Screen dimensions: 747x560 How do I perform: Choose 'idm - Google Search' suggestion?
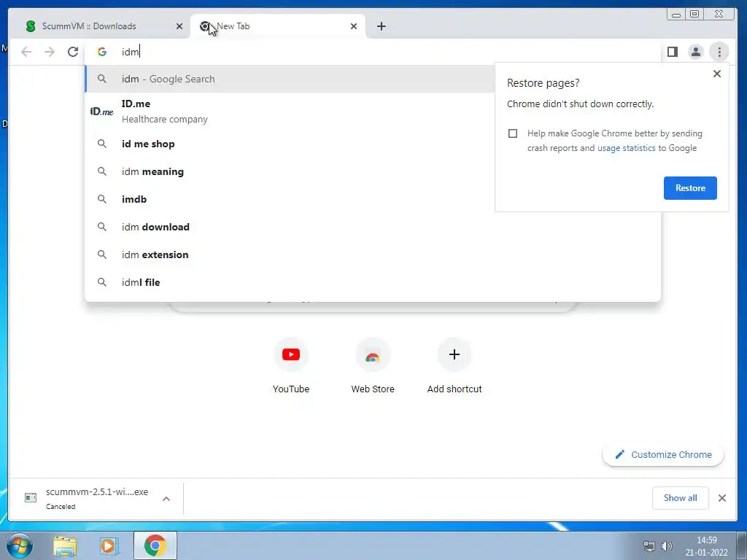tap(290, 79)
